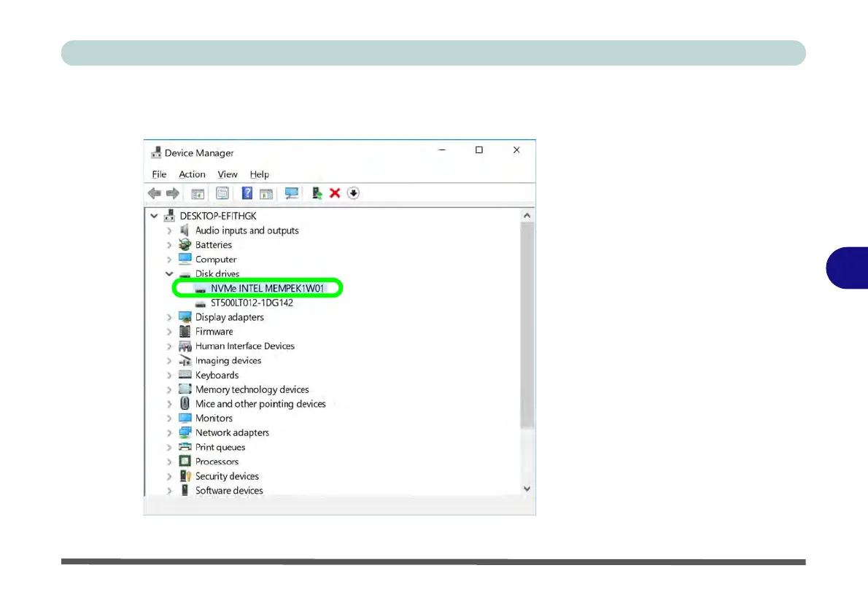Click the Software devices icon

pyautogui.click(x=185, y=490)
